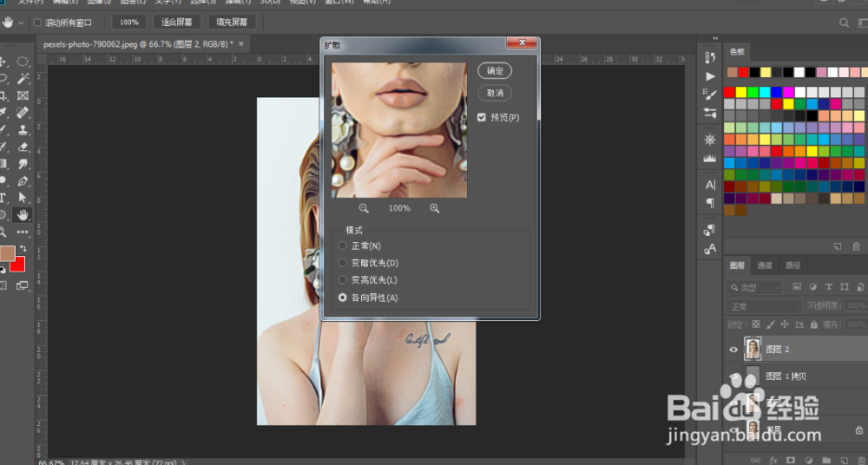Select the Pen tool
868x465 pixels.
point(23,181)
